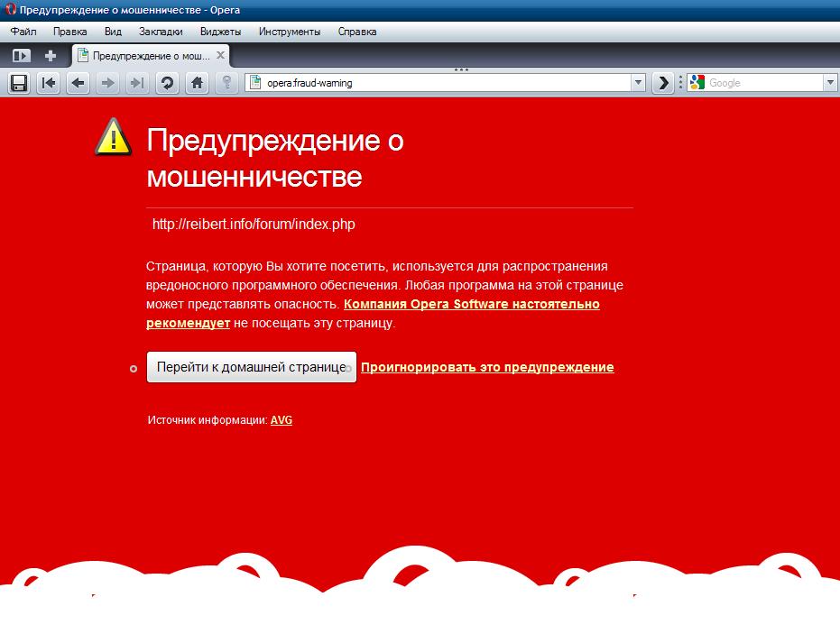
Task: Open the Закладки menu
Action: tap(161, 32)
